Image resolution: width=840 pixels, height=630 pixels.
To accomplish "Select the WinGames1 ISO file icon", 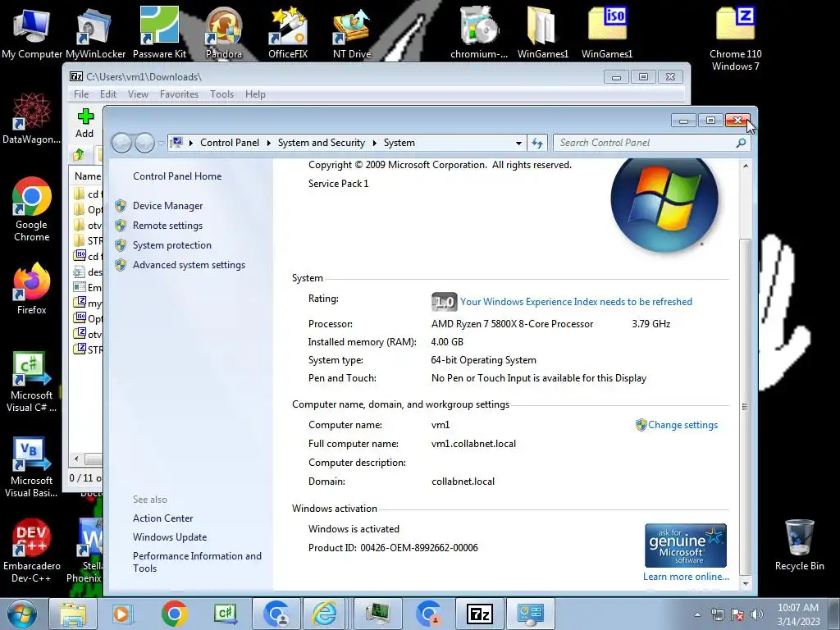I will 607,33.
